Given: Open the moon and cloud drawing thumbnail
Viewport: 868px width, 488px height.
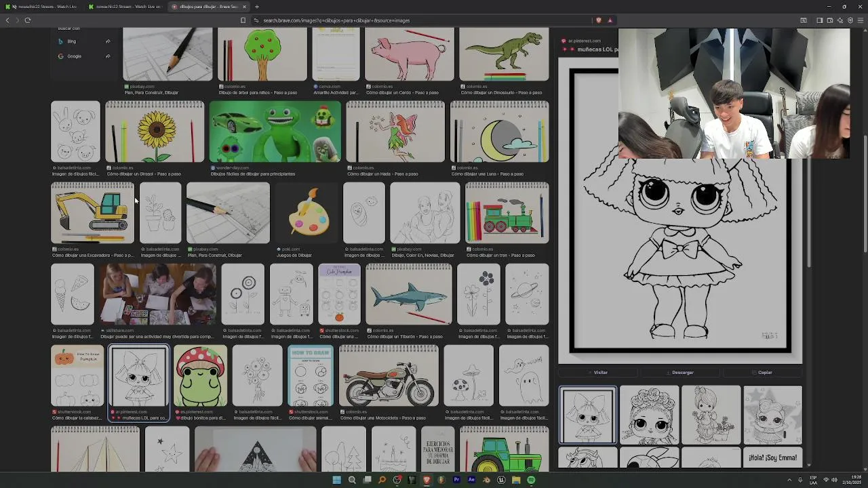Looking at the screenshot, I should [x=499, y=131].
